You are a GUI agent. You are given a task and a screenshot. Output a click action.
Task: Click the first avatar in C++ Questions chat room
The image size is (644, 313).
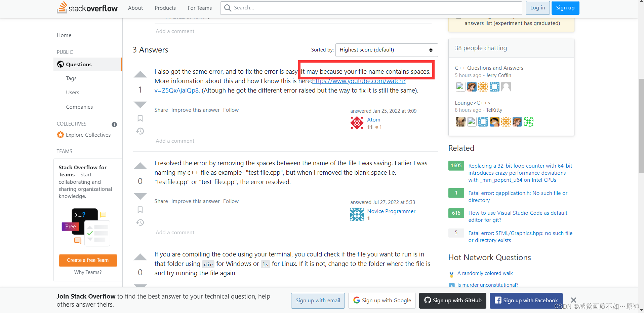(460, 87)
